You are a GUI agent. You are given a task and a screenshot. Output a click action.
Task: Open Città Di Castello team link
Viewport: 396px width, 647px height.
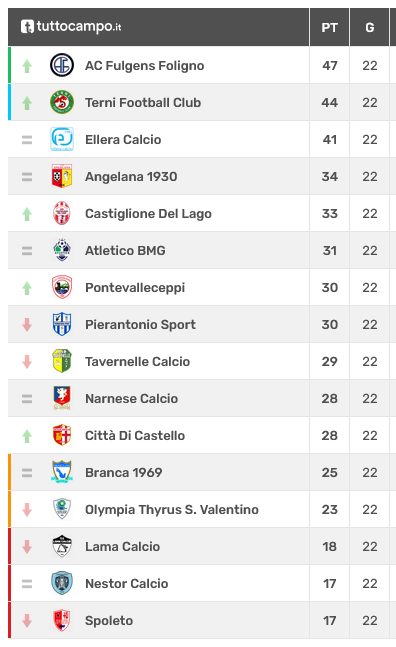tap(135, 435)
